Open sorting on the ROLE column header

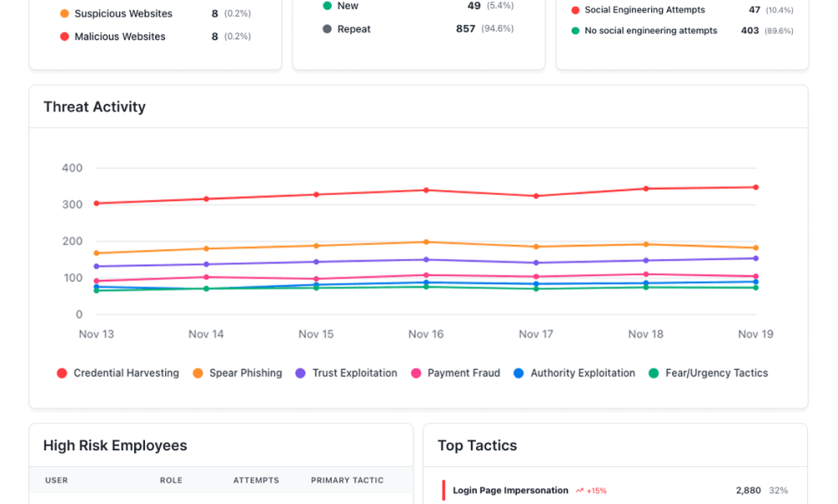[171, 480]
